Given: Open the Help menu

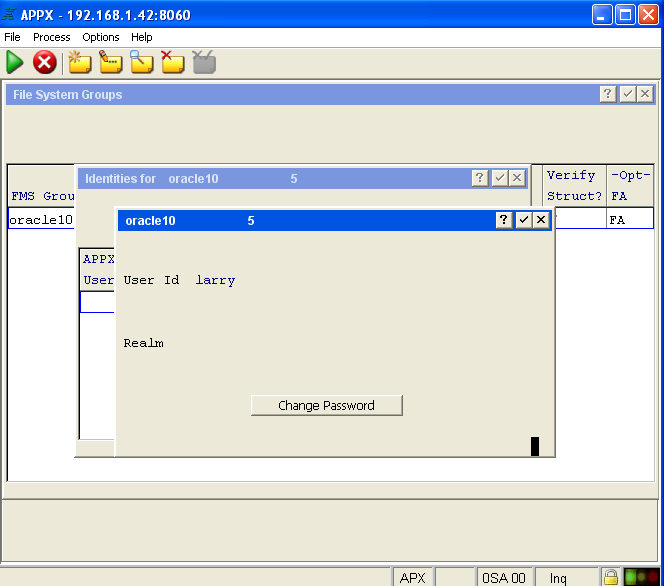Looking at the screenshot, I should [x=142, y=37].
